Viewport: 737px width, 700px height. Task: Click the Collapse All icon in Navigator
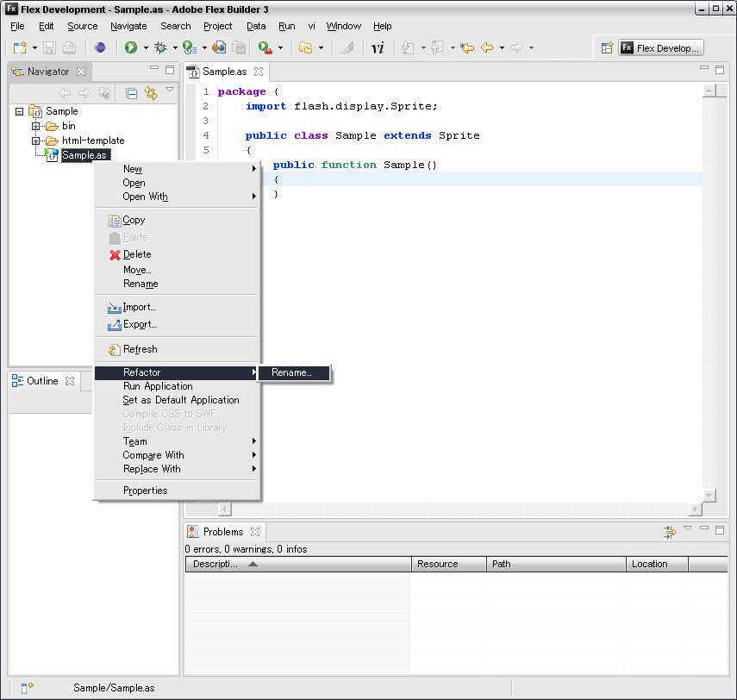[132, 93]
